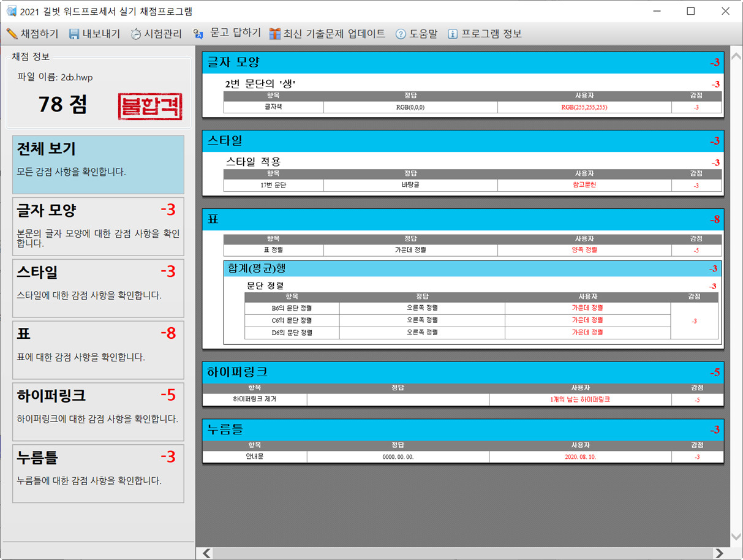Open the 글자 모양 deduction category

(x=98, y=226)
